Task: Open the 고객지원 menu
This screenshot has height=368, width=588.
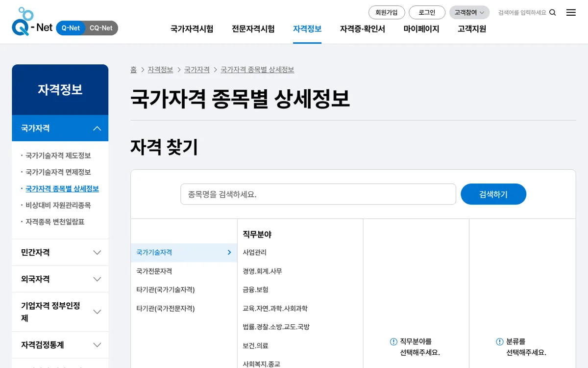Action: tap(472, 29)
